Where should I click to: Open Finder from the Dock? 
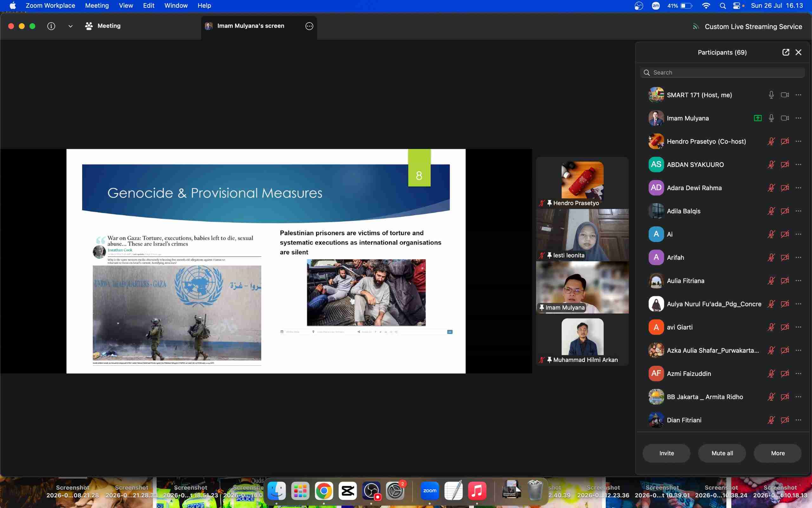point(277,491)
